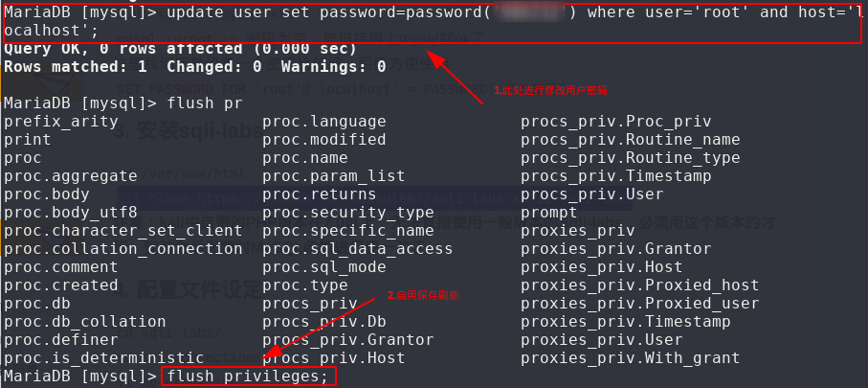Select the proc.param_list completion entry
The width and height of the screenshot is (868, 388).
click(x=333, y=176)
